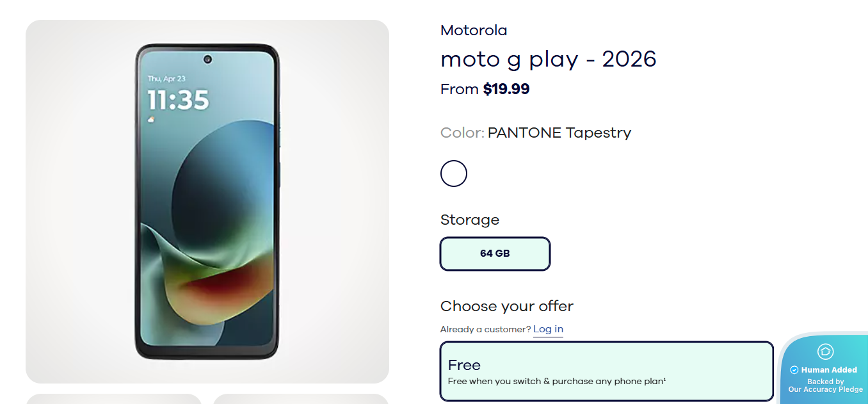Click the 'Storage' section heading
This screenshot has width=868, height=404.
coord(470,220)
